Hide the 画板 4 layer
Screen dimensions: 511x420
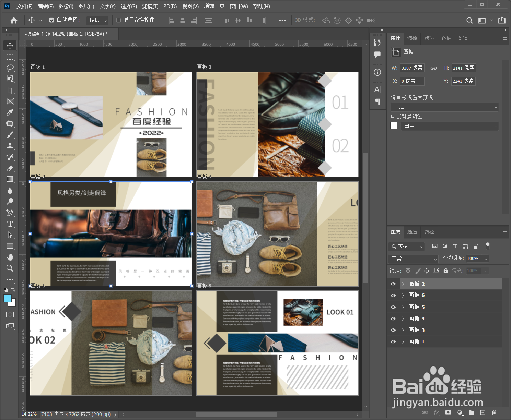click(x=393, y=319)
